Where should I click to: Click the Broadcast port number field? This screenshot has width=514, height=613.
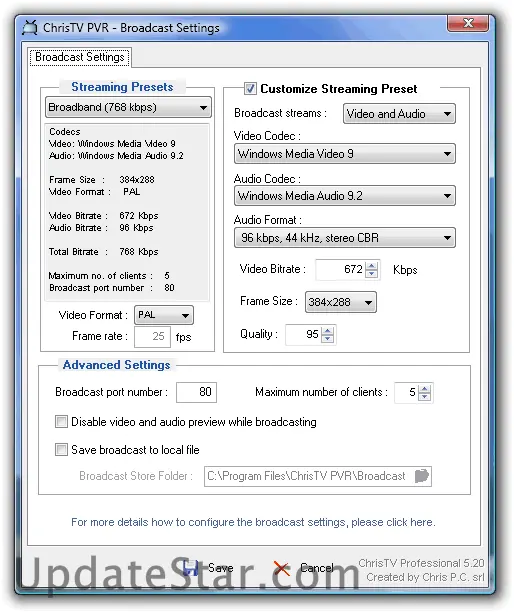point(196,392)
